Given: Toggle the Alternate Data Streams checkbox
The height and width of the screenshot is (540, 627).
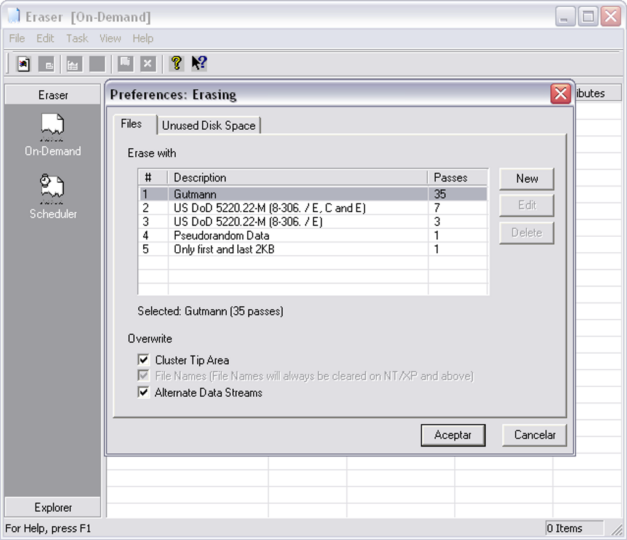Looking at the screenshot, I should point(143,392).
